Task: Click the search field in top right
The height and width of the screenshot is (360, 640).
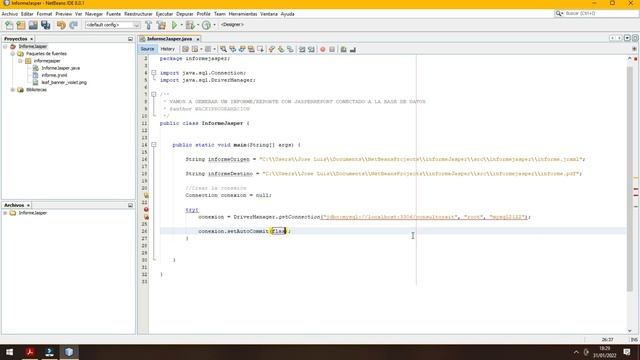Action: point(600,13)
